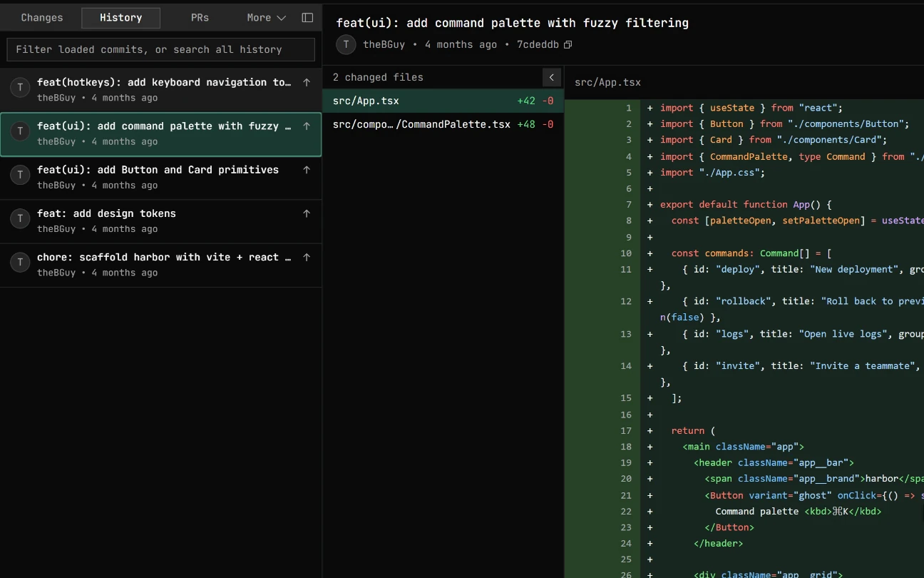Select commit feat(hotkeys) add keyboard navigation
Viewport: 924px width, 578px height.
point(160,90)
